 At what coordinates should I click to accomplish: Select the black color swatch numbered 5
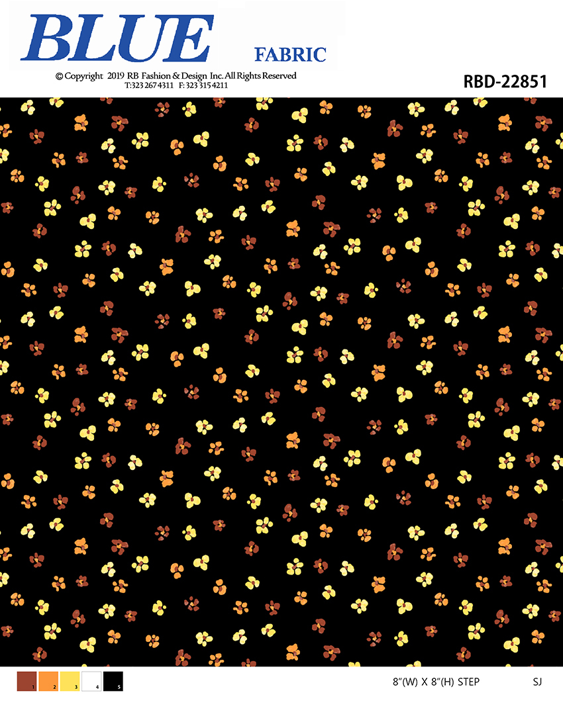pyautogui.click(x=113, y=681)
